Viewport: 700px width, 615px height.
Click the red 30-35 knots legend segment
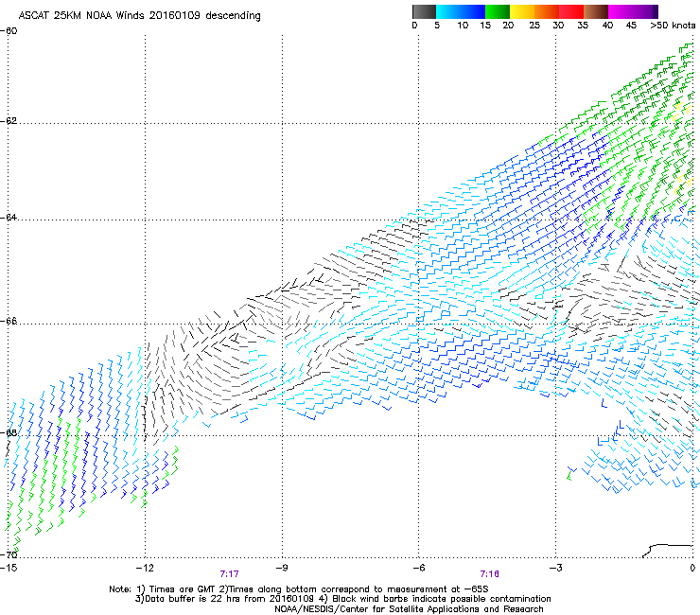point(571,11)
